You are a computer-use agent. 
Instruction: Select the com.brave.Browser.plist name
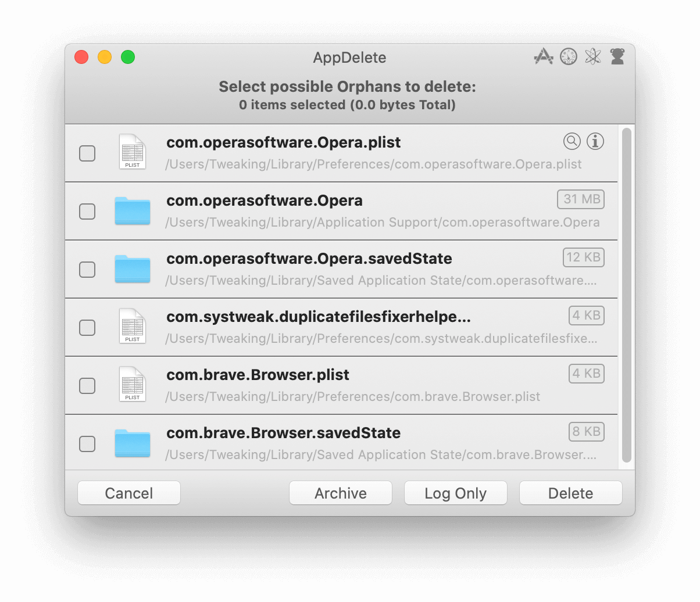pyautogui.click(x=258, y=375)
